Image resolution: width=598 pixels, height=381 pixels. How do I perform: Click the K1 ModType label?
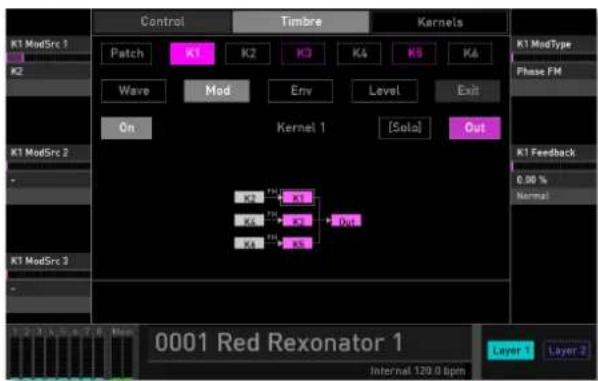[x=544, y=44]
